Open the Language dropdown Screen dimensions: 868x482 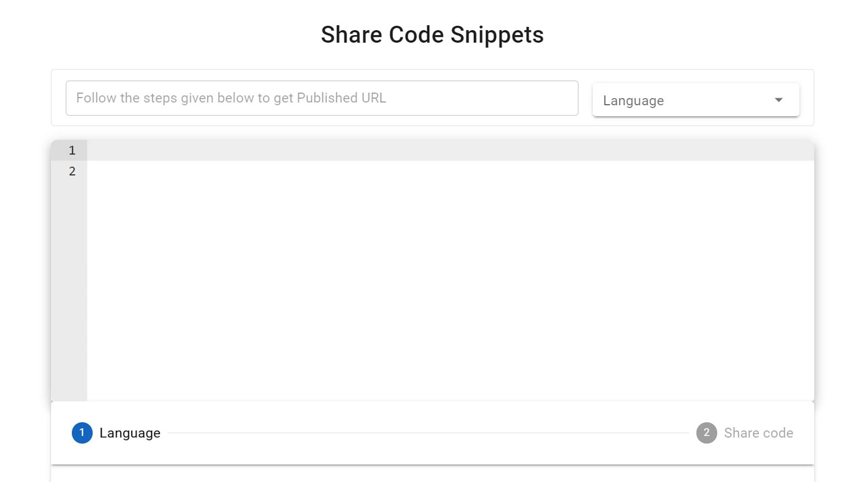coord(696,100)
